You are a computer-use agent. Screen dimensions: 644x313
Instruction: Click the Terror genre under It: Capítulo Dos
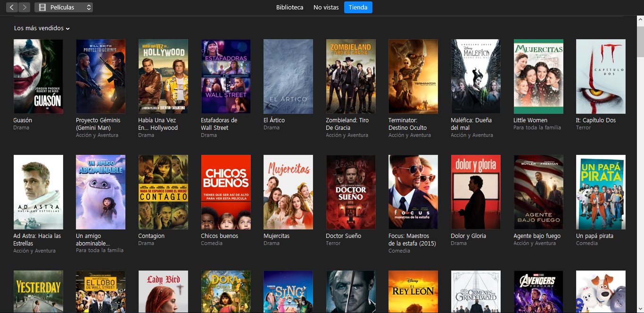point(583,128)
